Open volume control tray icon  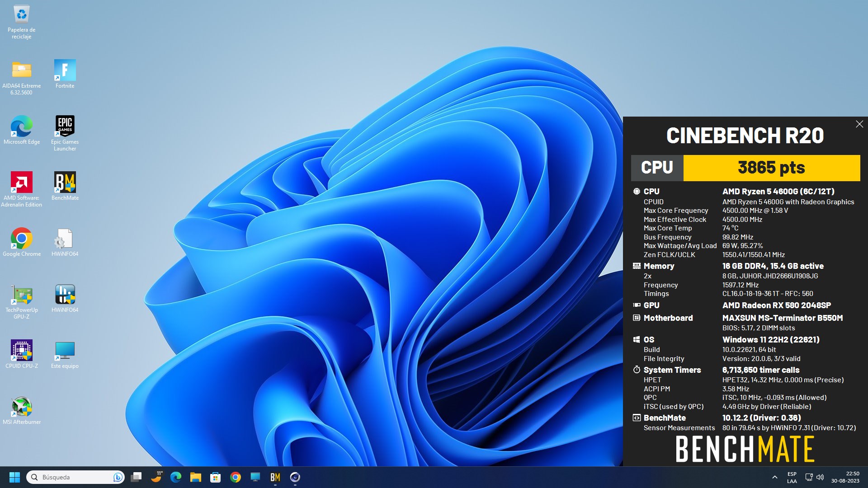coord(820,477)
